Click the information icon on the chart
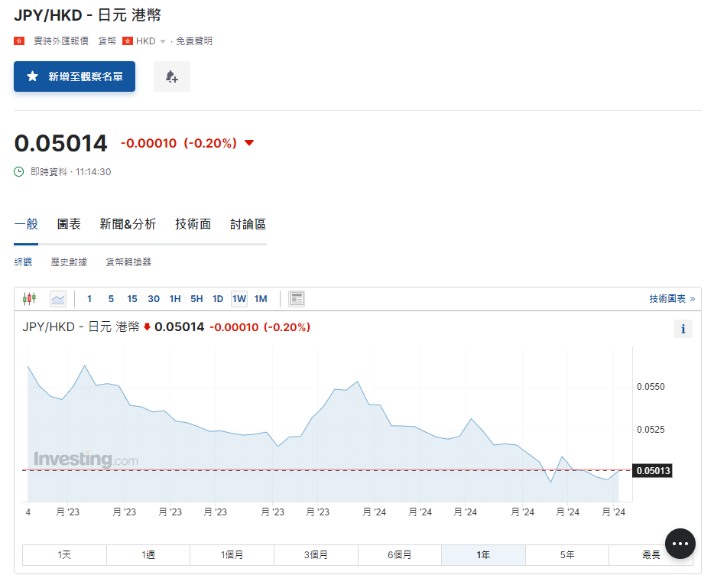The height and width of the screenshot is (588, 714). [683, 329]
